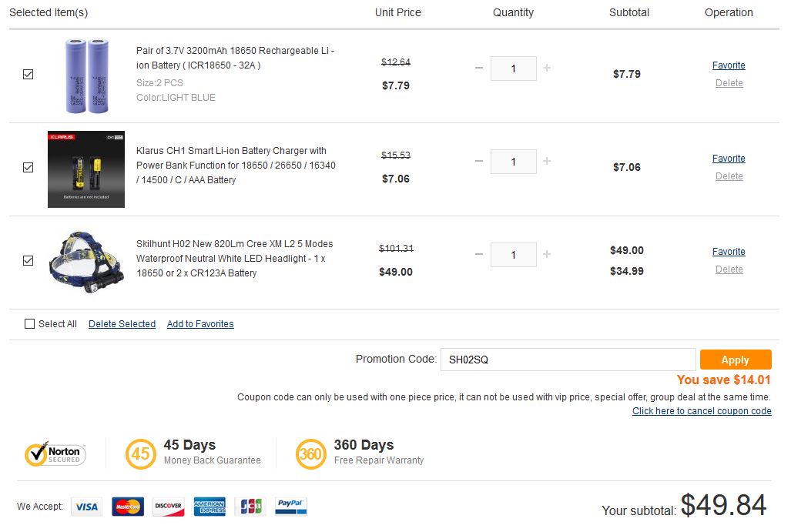Viewport: 791px width, 532px height.
Task: Click the Promotion Code input field
Action: click(568, 360)
